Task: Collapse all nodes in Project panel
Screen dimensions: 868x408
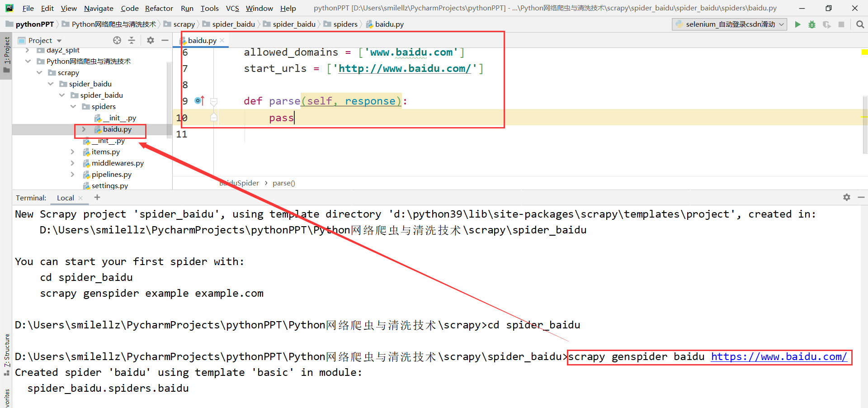Action: 132,40
